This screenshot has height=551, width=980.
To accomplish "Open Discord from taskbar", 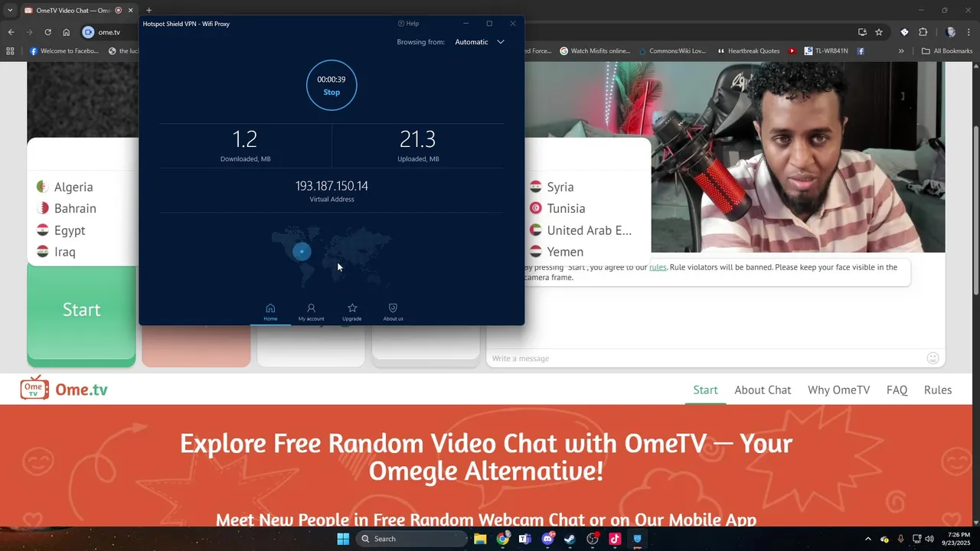I will click(x=547, y=539).
